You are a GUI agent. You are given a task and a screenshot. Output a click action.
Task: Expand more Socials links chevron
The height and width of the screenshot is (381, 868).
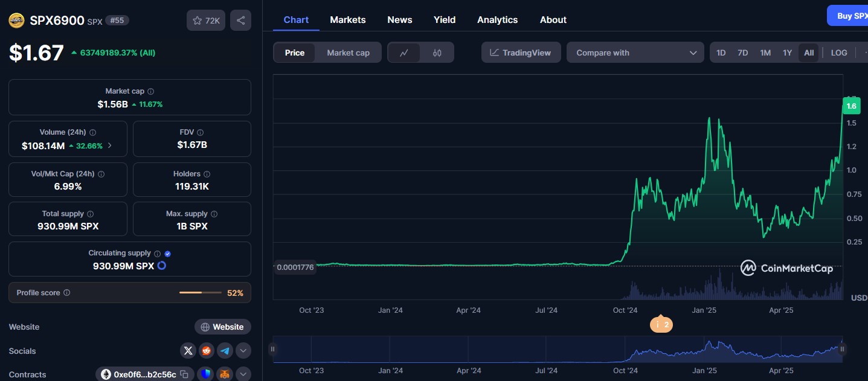click(243, 351)
